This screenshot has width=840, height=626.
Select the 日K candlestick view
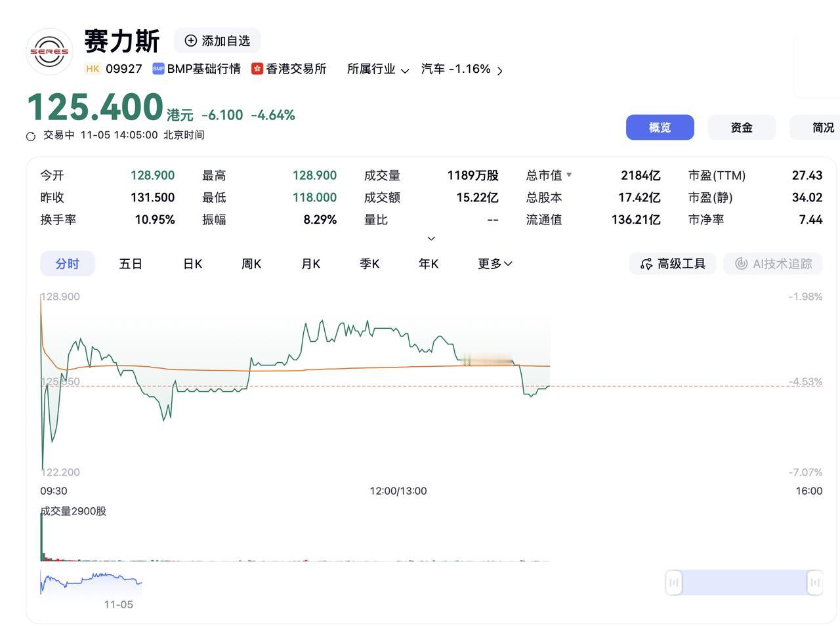[192, 263]
